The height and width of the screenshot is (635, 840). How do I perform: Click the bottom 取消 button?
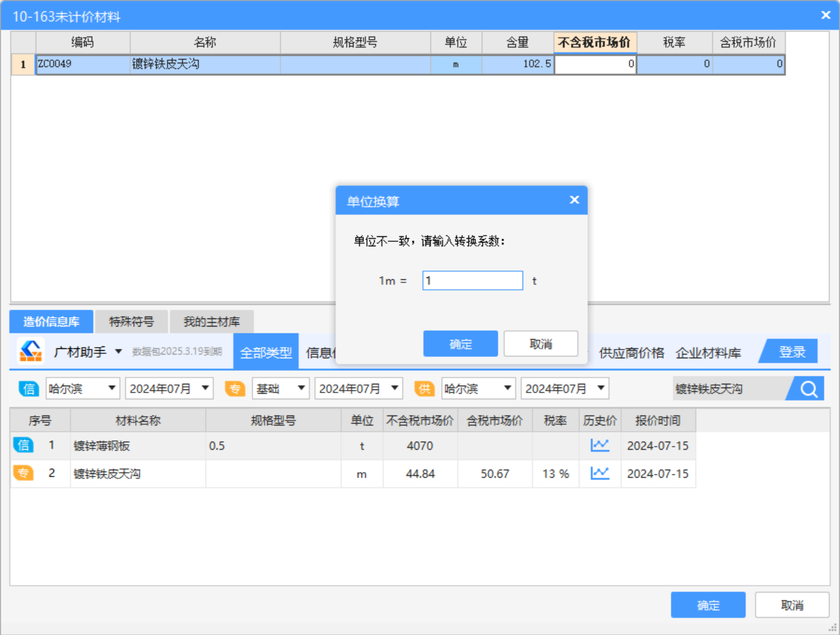click(792, 605)
